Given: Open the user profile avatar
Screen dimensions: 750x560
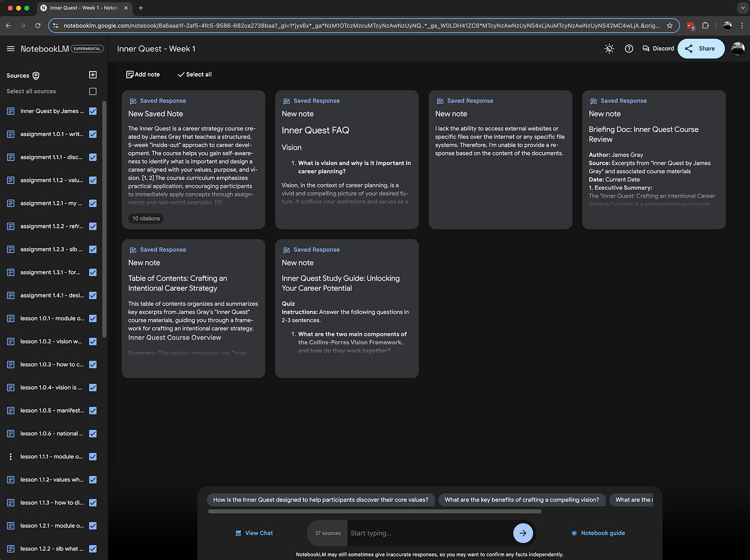Looking at the screenshot, I should click(738, 48).
